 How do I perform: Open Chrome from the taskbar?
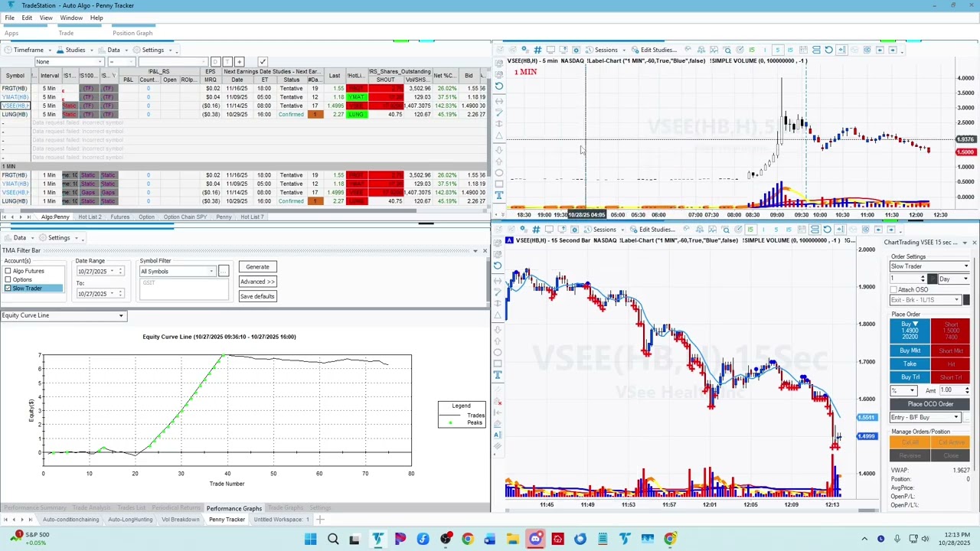pos(468,540)
